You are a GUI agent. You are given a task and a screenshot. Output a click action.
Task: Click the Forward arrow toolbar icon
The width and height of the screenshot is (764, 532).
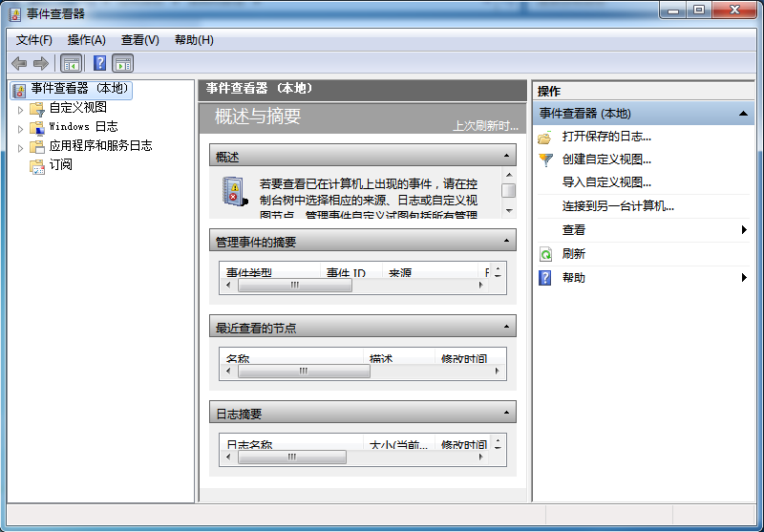[41, 63]
